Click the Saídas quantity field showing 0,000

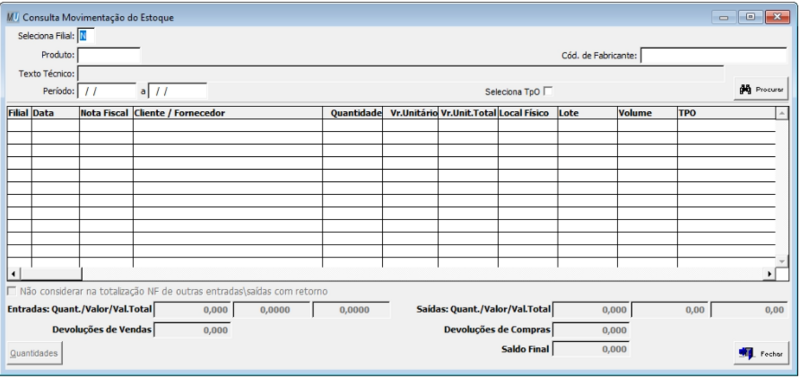(591, 310)
